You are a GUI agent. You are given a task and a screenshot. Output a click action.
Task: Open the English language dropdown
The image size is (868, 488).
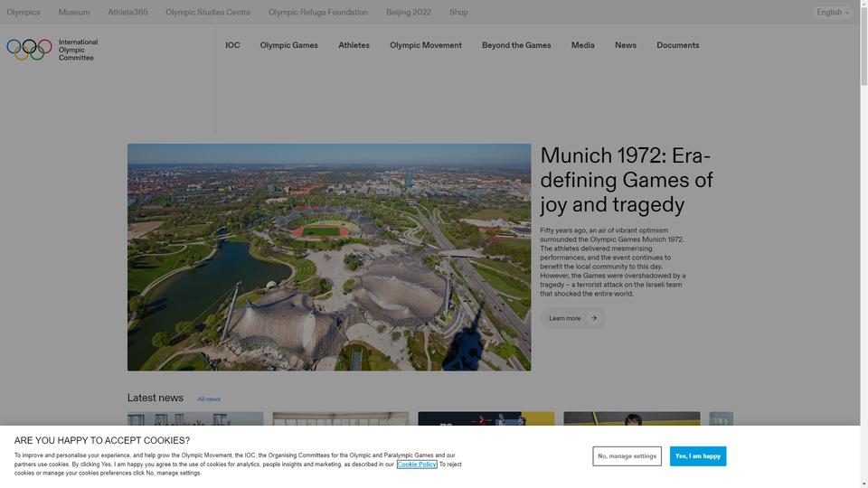[833, 12]
